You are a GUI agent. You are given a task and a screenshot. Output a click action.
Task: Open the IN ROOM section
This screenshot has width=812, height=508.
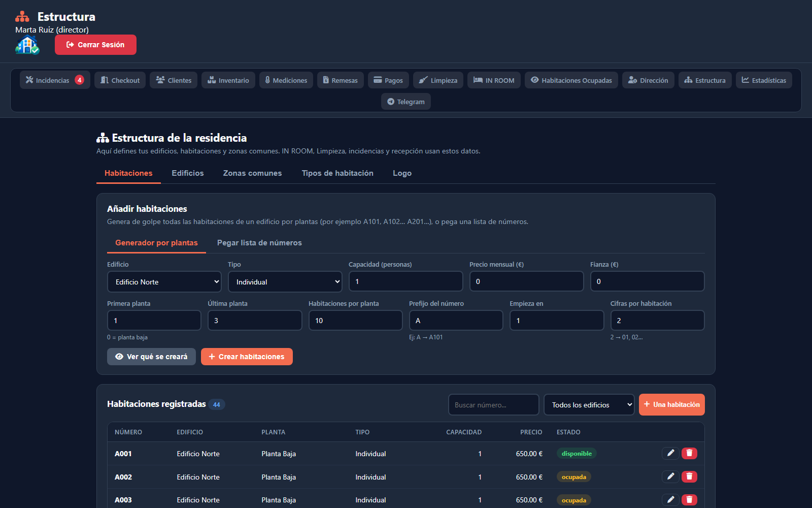coord(494,80)
